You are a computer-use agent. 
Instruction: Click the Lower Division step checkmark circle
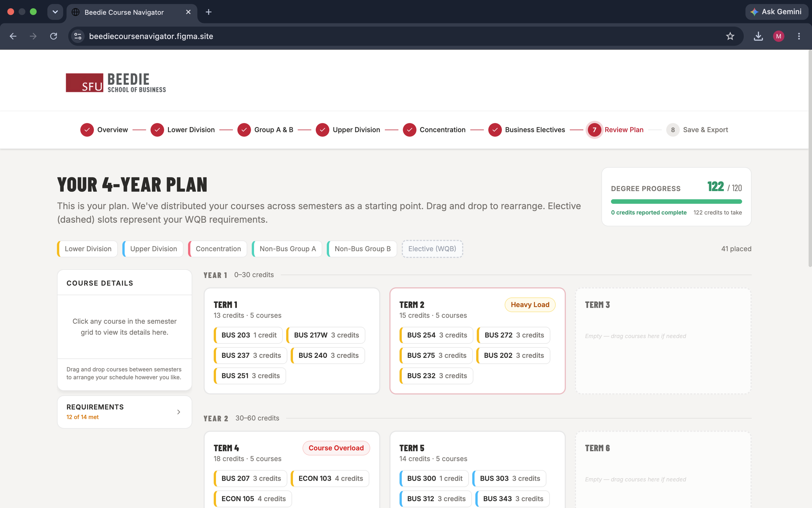point(157,130)
